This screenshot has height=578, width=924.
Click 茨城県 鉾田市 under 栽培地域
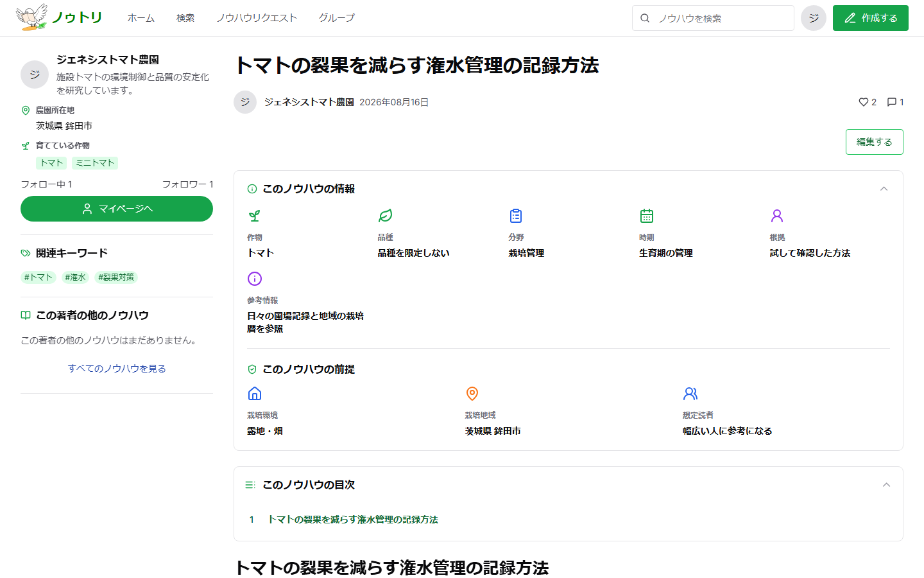(x=493, y=431)
